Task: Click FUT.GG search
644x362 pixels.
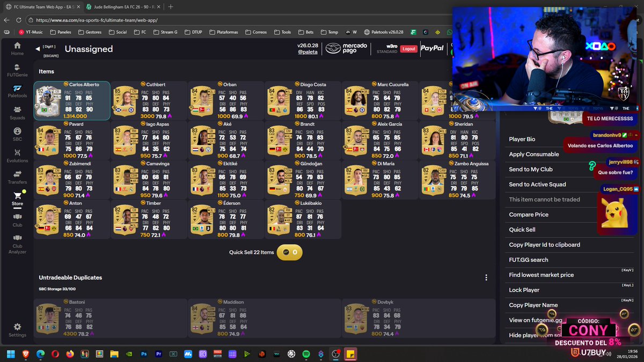Action: click(529, 260)
